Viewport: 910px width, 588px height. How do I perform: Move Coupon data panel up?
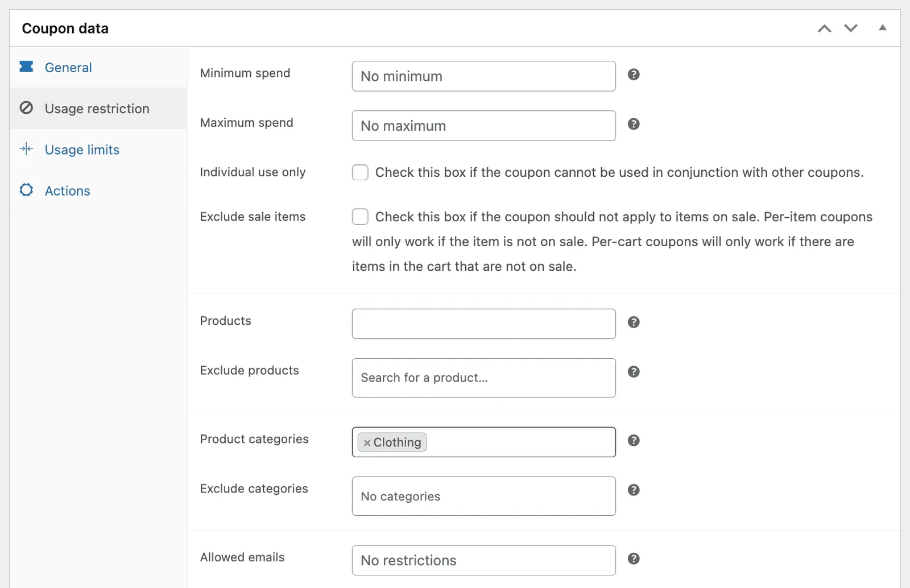(x=824, y=28)
